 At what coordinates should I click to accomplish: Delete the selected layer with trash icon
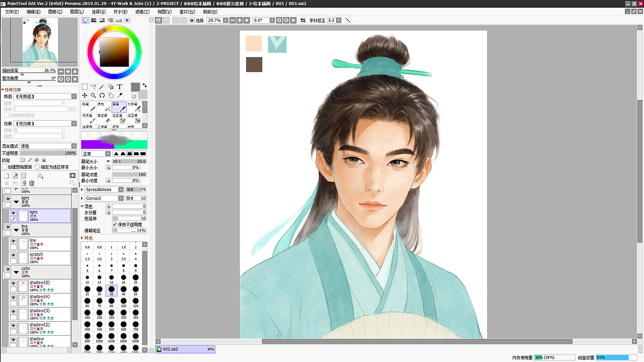click(x=32, y=184)
